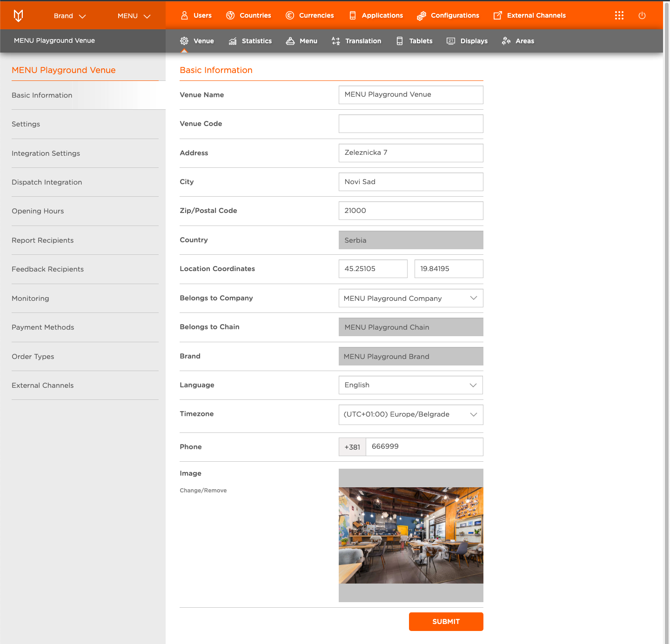Viewport: 670px width, 644px height.
Task: Open Payment Methods in sidebar
Action: pos(85,327)
